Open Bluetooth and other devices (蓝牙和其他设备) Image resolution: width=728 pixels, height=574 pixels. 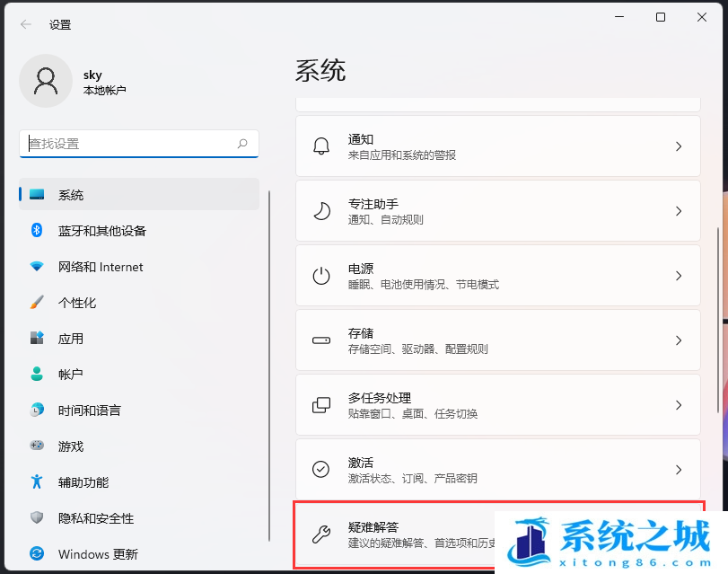[x=101, y=231]
